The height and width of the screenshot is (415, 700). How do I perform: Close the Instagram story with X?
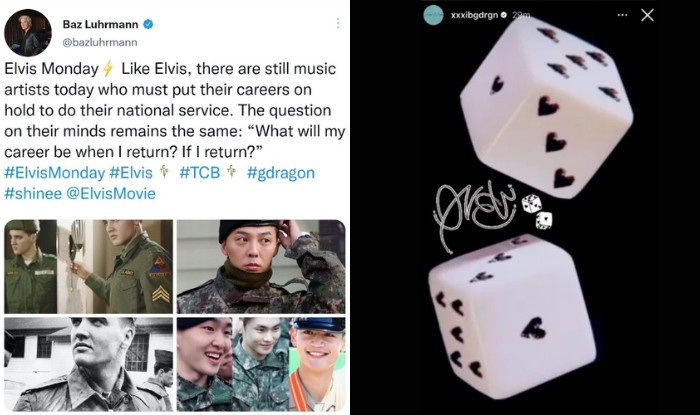[647, 15]
